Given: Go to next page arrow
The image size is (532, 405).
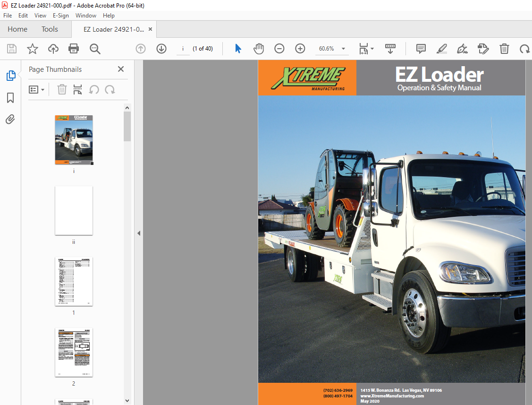Looking at the screenshot, I should (161, 49).
